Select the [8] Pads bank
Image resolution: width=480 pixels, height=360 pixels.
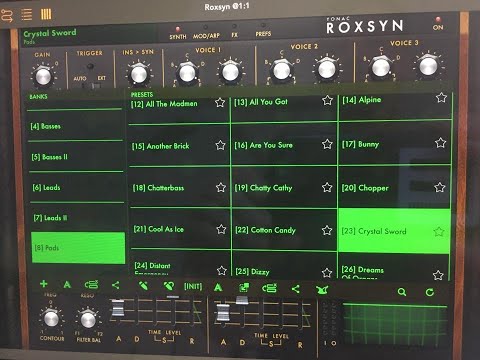pos(78,248)
